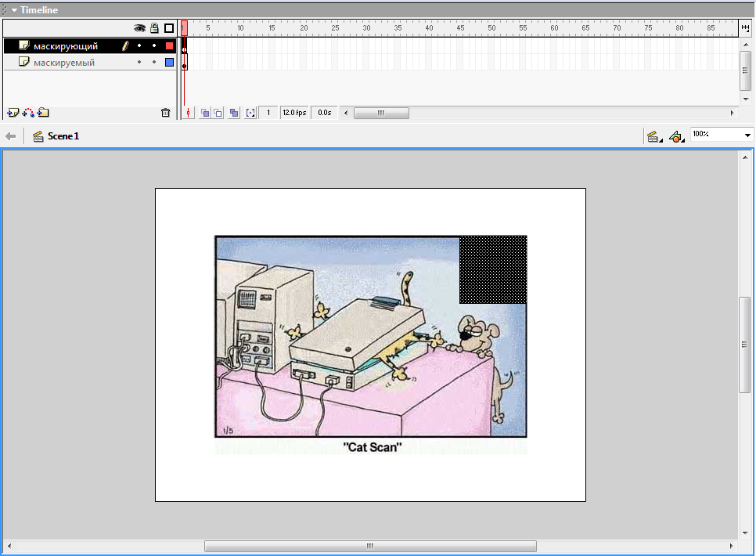Screen dimensions: 756x556
Task: Click page icon of маскируемый layer
Action: [x=23, y=62]
